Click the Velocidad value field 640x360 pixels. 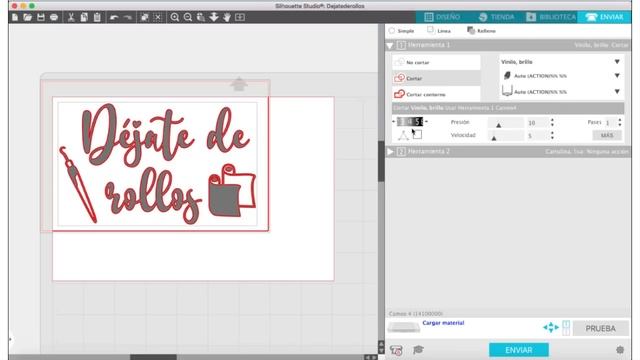click(537, 136)
